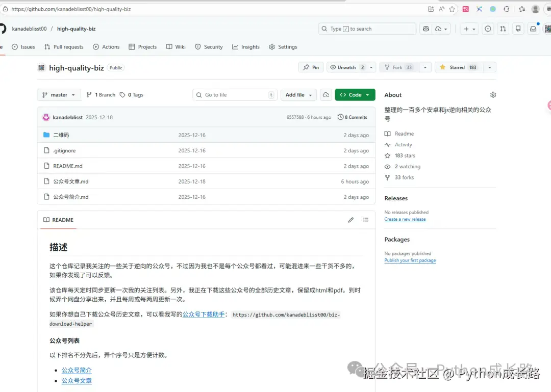Open the 公众号简介.md file
This screenshot has height=392, width=551.
[x=70, y=197]
